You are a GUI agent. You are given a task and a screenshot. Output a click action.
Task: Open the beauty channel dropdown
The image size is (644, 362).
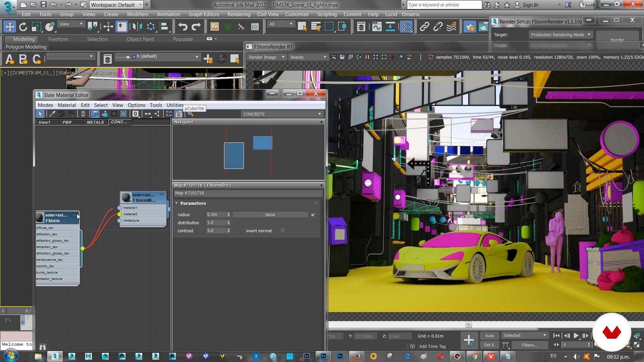click(x=308, y=57)
